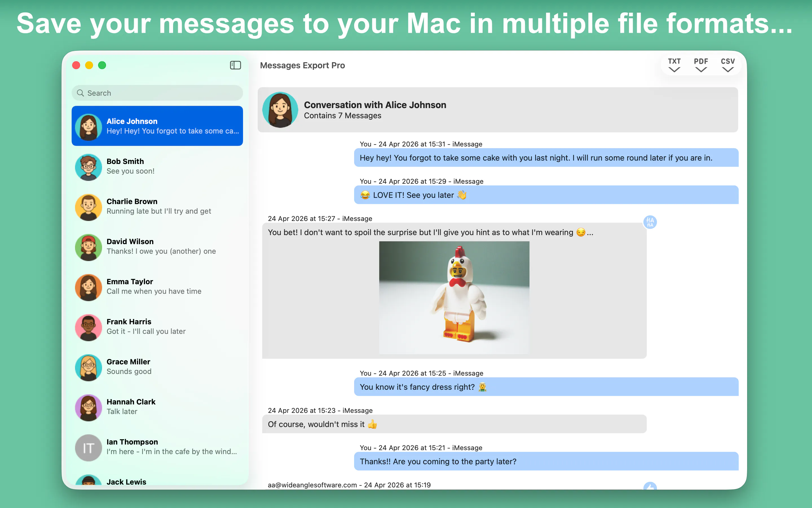Select 'Are you coming to the party' message

pyautogui.click(x=546, y=461)
